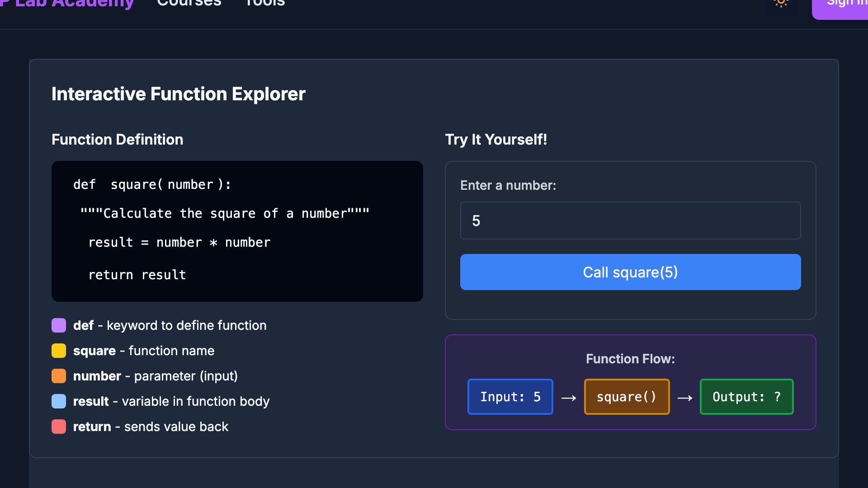
Task: Click the light blue result legend swatch
Action: point(59,401)
